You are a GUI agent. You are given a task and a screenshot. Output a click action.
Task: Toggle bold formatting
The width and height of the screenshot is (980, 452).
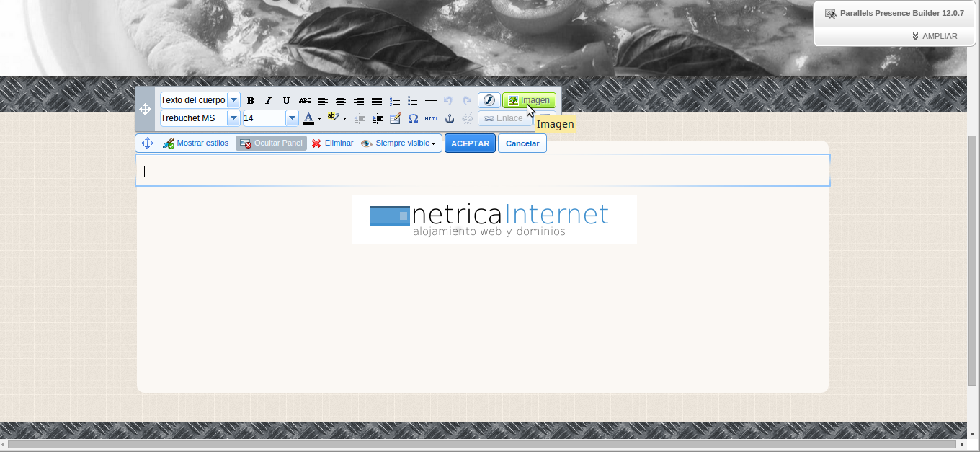251,101
